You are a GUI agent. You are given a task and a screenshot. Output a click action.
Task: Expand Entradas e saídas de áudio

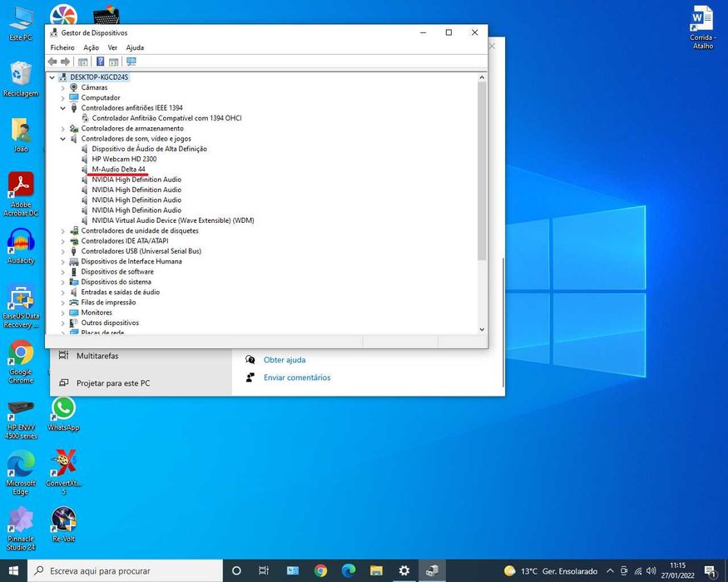(62, 292)
